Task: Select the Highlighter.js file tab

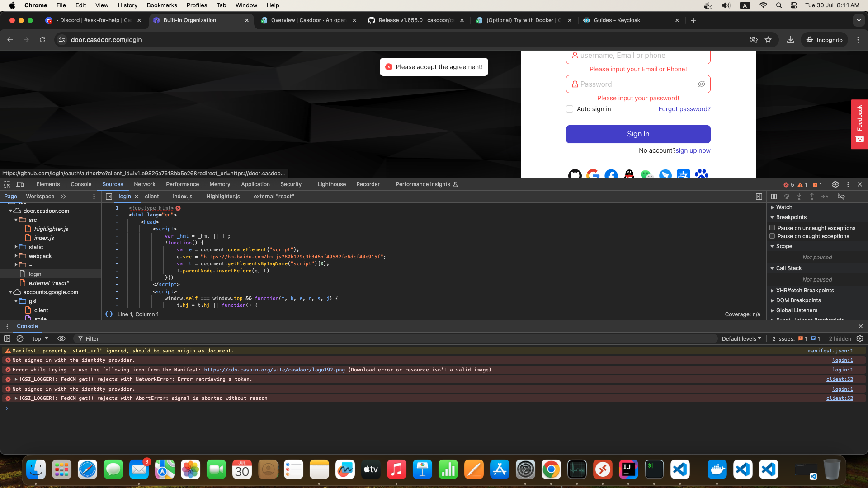Action: click(x=223, y=197)
